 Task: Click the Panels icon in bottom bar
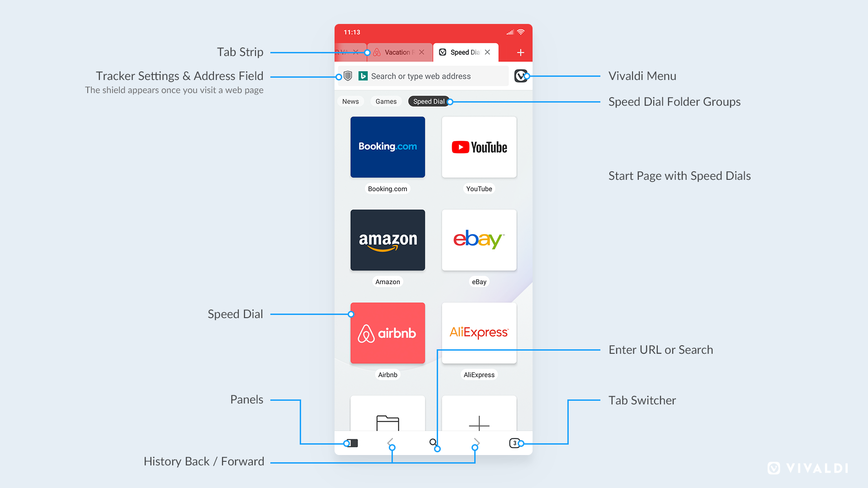[x=352, y=442]
